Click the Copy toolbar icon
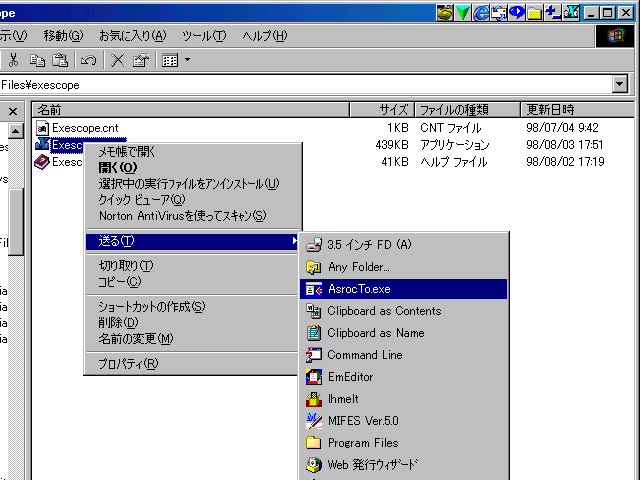Viewport: 640px width, 480px height. [x=38, y=60]
